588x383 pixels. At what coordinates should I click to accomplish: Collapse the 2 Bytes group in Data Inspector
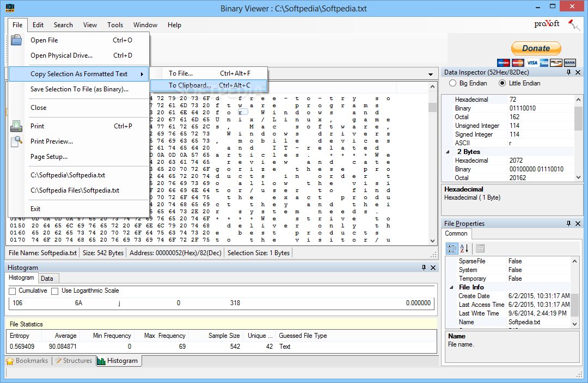pyautogui.click(x=448, y=152)
